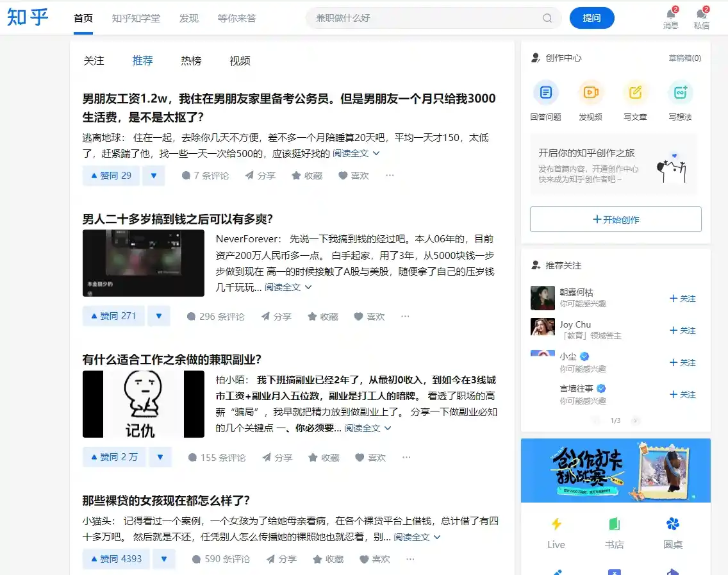Click the 写文章 icon
The height and width of the screenshot is (575, 728).
click(635, 92)
